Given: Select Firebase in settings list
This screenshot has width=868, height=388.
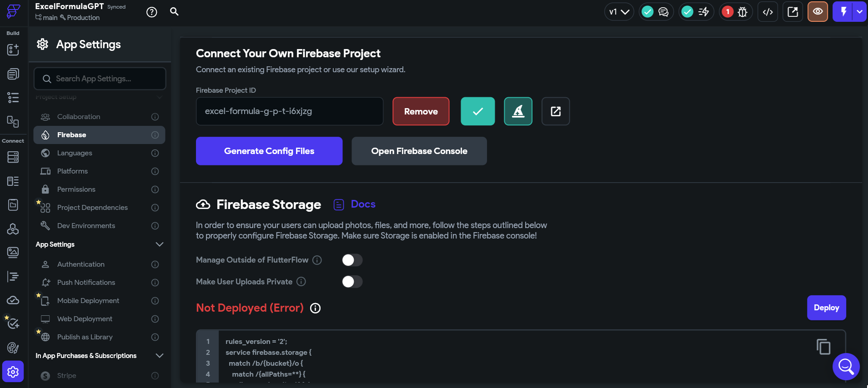Looking at the screenshot, I should (x=99, y=135).
